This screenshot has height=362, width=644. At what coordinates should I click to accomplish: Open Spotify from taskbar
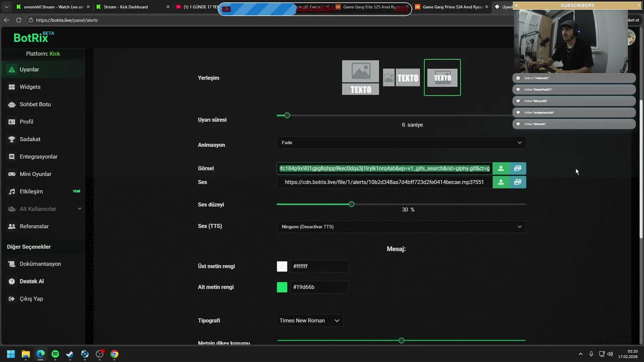55,354
